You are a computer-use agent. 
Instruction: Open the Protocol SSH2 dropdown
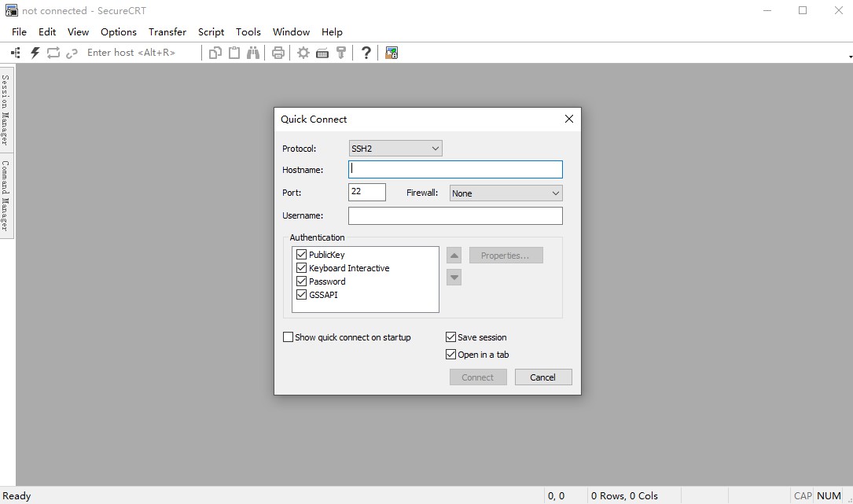[x=395, y=148]
